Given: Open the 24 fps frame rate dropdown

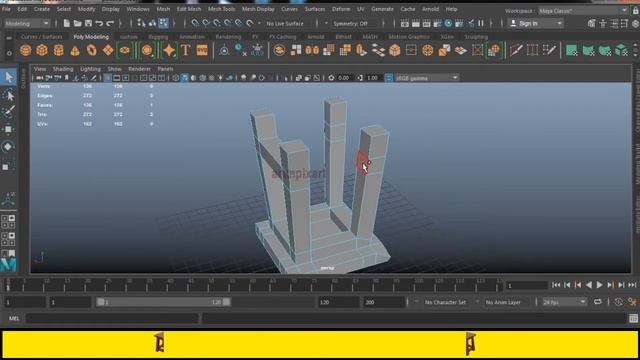Looking at the screenshot, I should pos(564,302).
